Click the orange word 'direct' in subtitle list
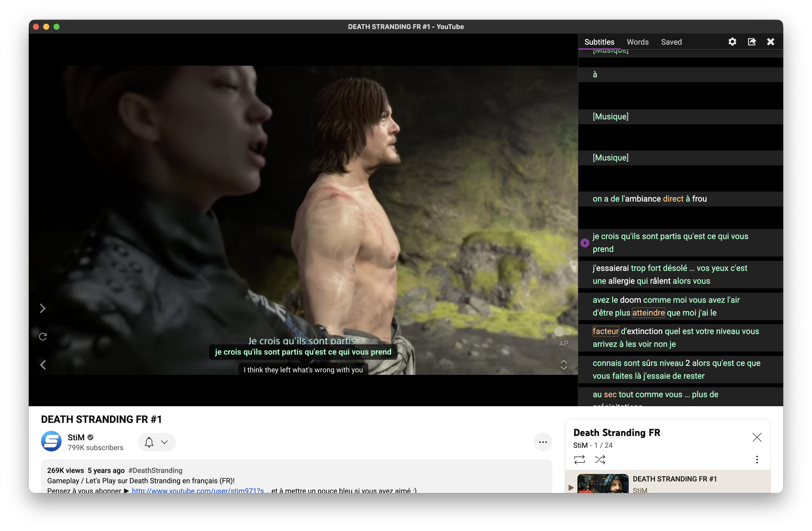This screenshot has width=812, height=531. [x=673, y=199]
